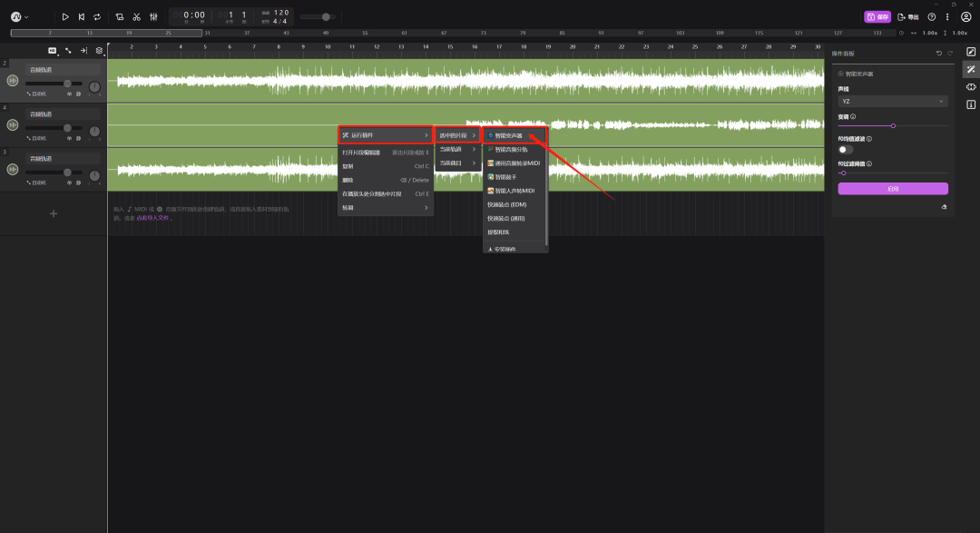The height and width of the screenshot is (533, 980).
Task: Open the help question mark icon
Action: pyautogui.click(x=932, y=17)
